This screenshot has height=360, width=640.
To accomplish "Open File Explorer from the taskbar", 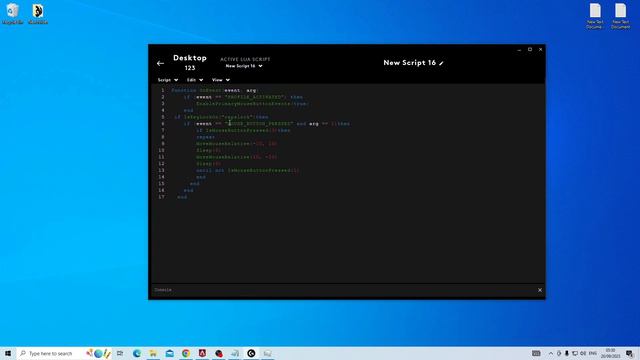I will [x=153, y=353].
